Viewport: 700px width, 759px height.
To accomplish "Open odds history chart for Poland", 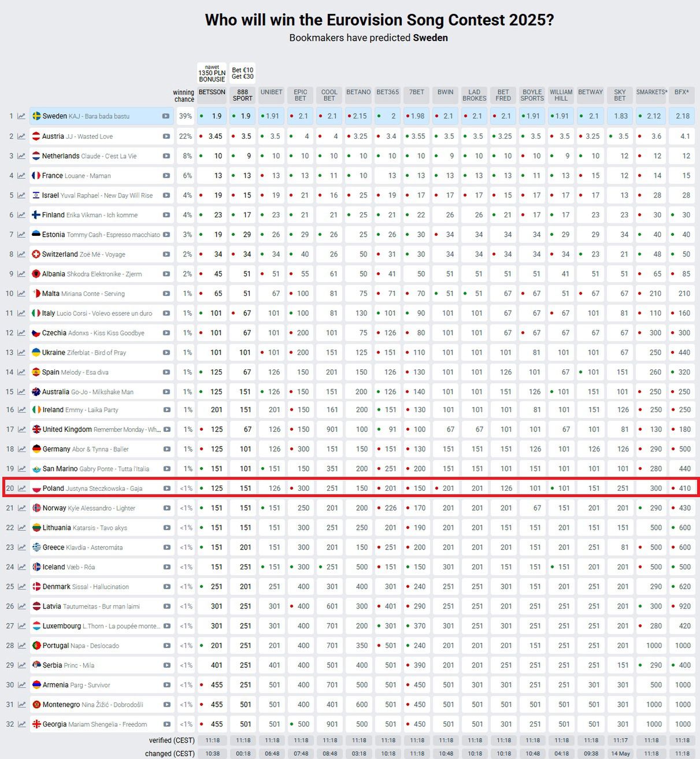I will pyautogui.click(x=21, y=488).
